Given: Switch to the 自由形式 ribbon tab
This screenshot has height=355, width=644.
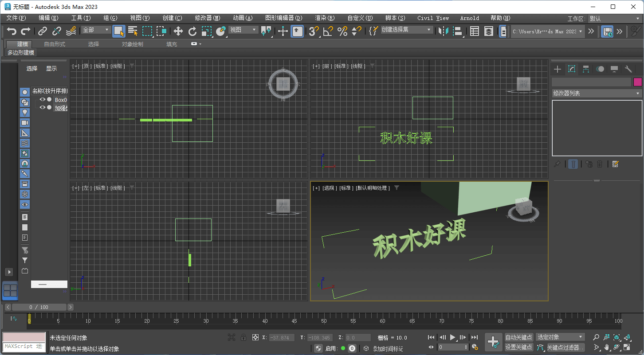Looking at the screenshot, I should point(54,44).
